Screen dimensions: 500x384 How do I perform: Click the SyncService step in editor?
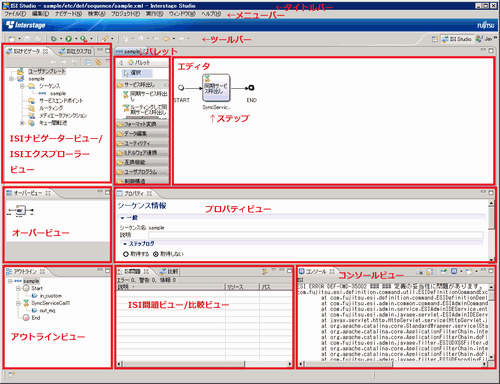(x=216, y=88)
